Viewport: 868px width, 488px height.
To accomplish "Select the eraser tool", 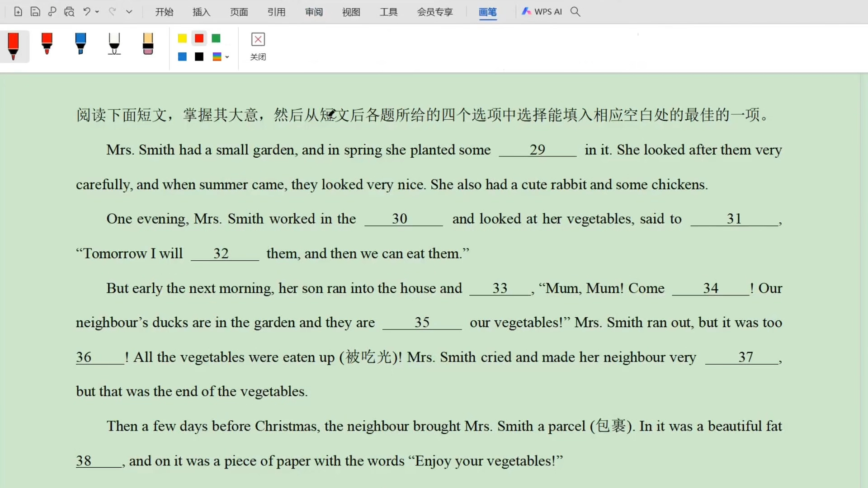I will 148,44.
